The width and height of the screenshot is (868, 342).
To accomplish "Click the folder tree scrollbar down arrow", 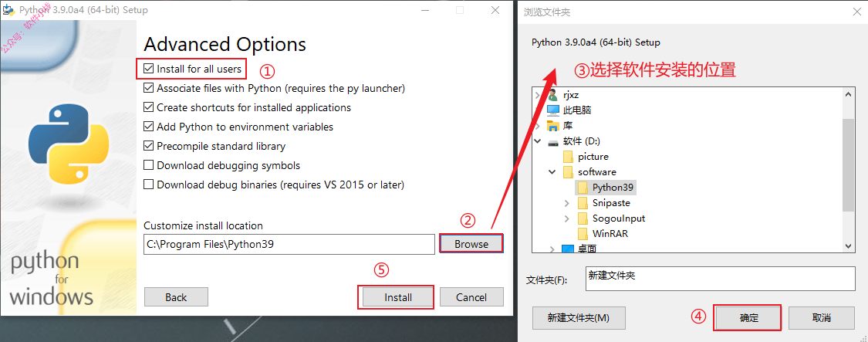I will tap(848, 245).
